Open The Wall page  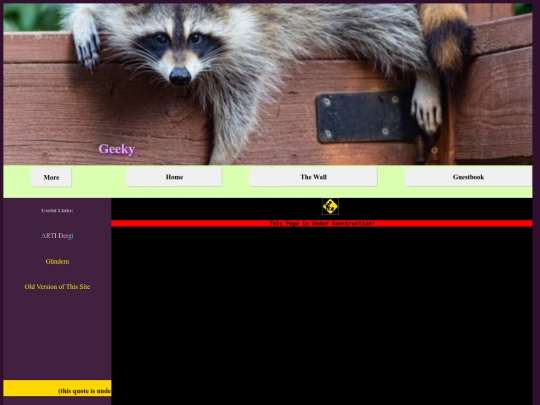(x=313, y=177)
